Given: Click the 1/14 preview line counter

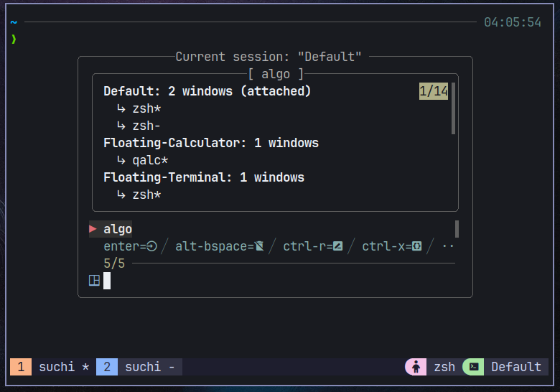Looking at the screenshot, I should (x=433, y=91).
